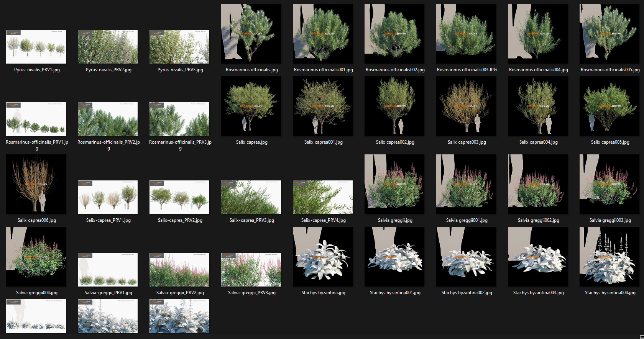Select the Salix caprea003.jpg image
The width and height of the screenshot is (644, 339).
(x=466, y=106)
